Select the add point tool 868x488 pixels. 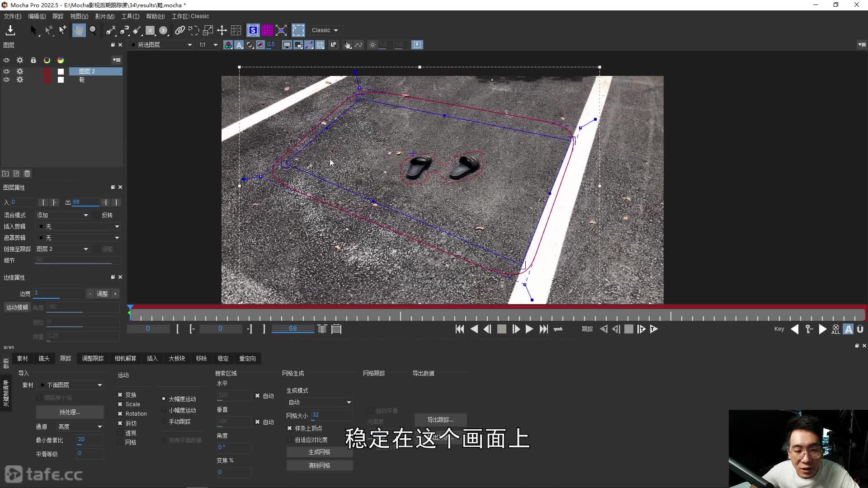click(62, 30)
